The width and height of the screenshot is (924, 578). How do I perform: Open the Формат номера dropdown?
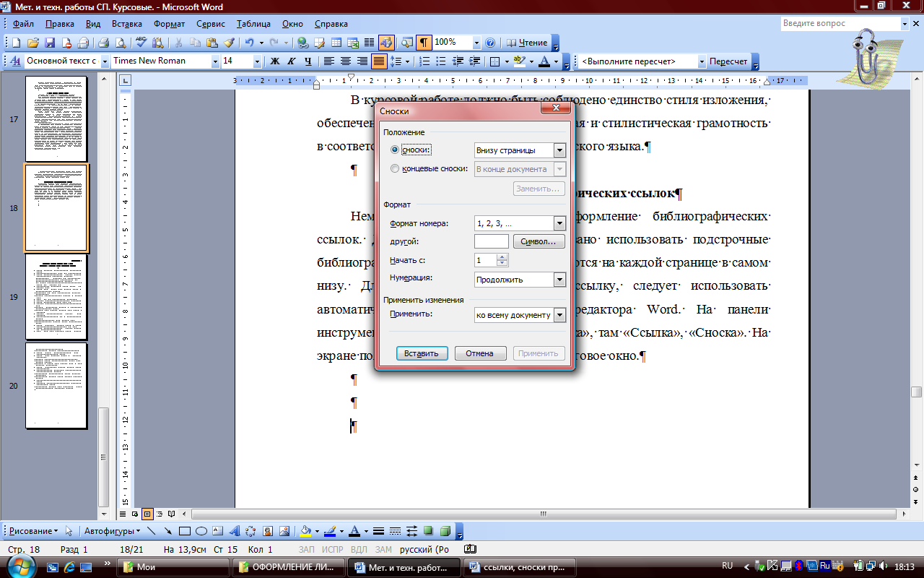click(x=559, y=224)
